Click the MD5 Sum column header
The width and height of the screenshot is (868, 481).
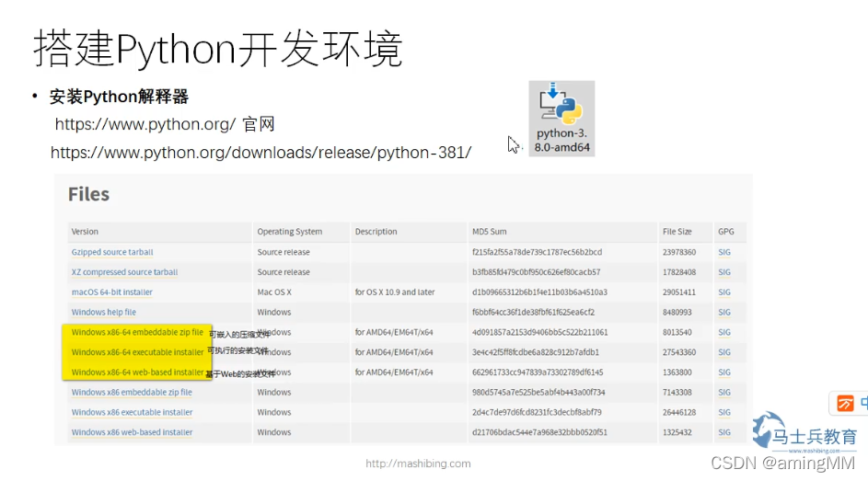490,232
